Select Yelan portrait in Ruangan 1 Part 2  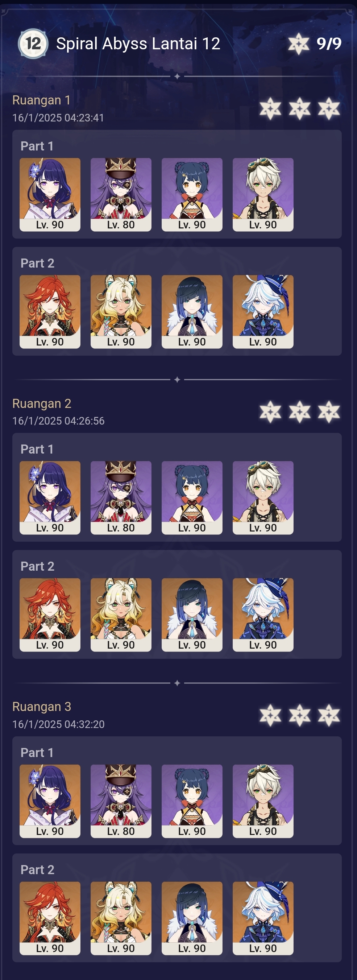pos(192,311)
